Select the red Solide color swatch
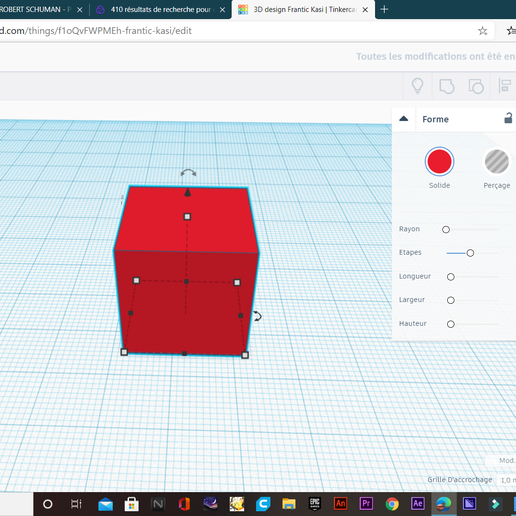The image size is (516, 516). (439, 162)
